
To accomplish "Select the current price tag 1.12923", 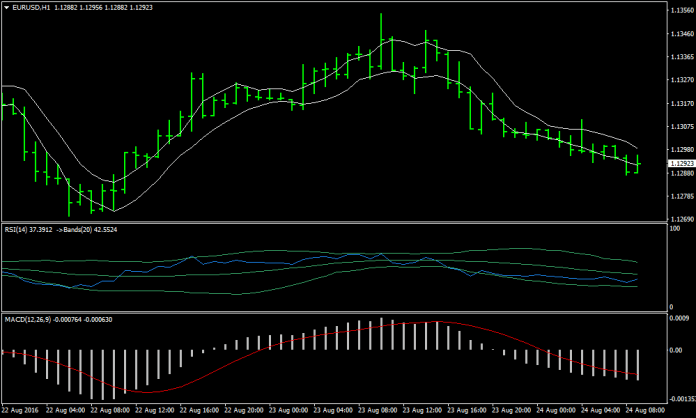I will [x=679, y=162].
